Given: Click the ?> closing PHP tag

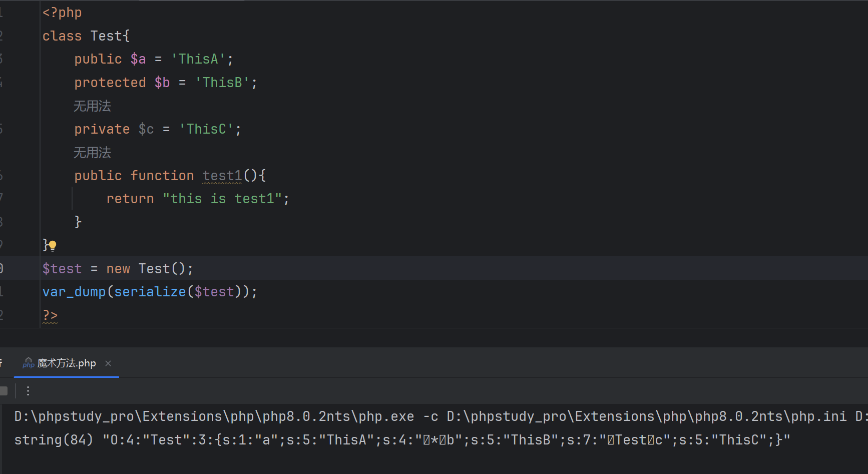Looking at the screenshot, I should (x=50, y=315).
